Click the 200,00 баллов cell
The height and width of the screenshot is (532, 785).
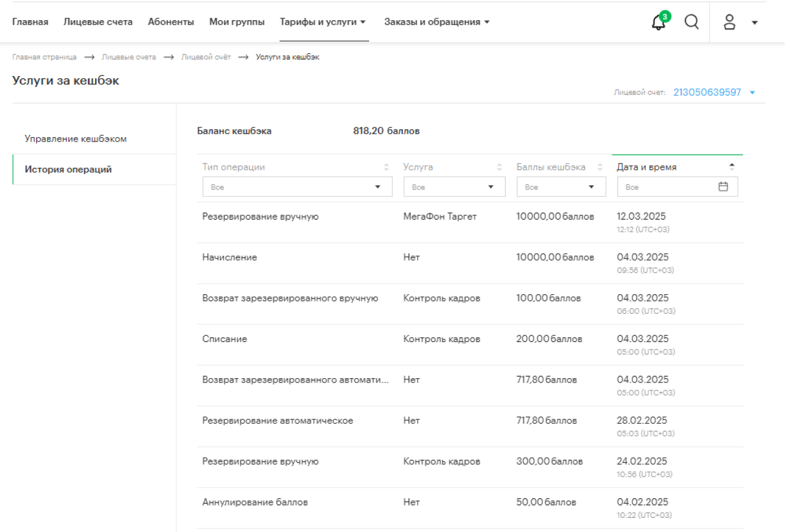[x=549, y=339]
